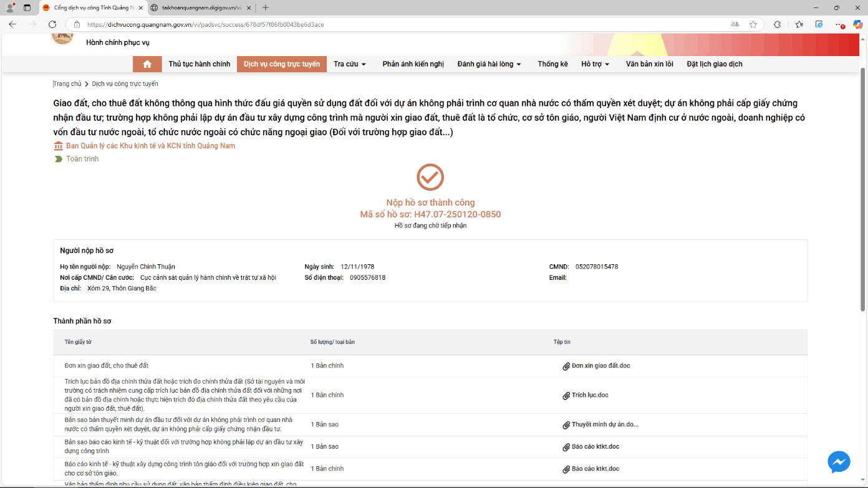Open the browser profile icon
Image resolution: width=868 pixels, height=488 pixels.
(x=10, y=7)
